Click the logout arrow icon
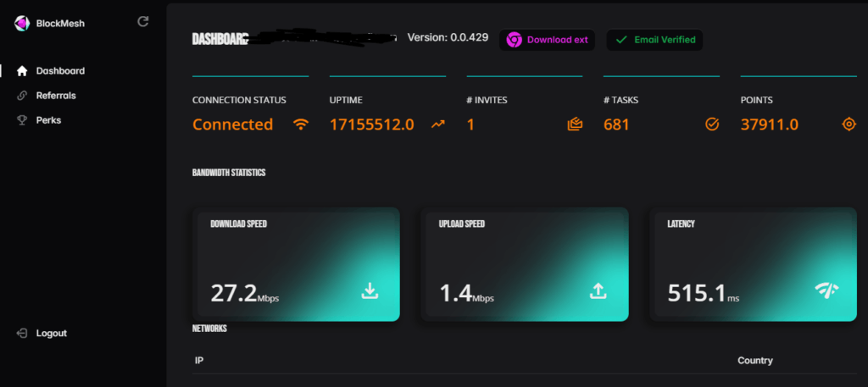Image resolution: width=868 pixels, height=387 pixels. pyautogui.click(x=22, y=334)
